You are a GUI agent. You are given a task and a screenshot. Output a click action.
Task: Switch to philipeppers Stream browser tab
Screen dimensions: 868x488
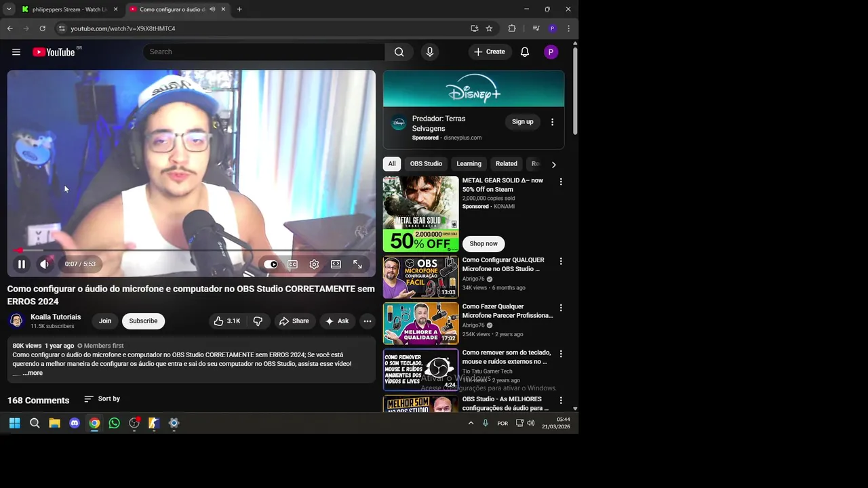[x=69, y=9]
